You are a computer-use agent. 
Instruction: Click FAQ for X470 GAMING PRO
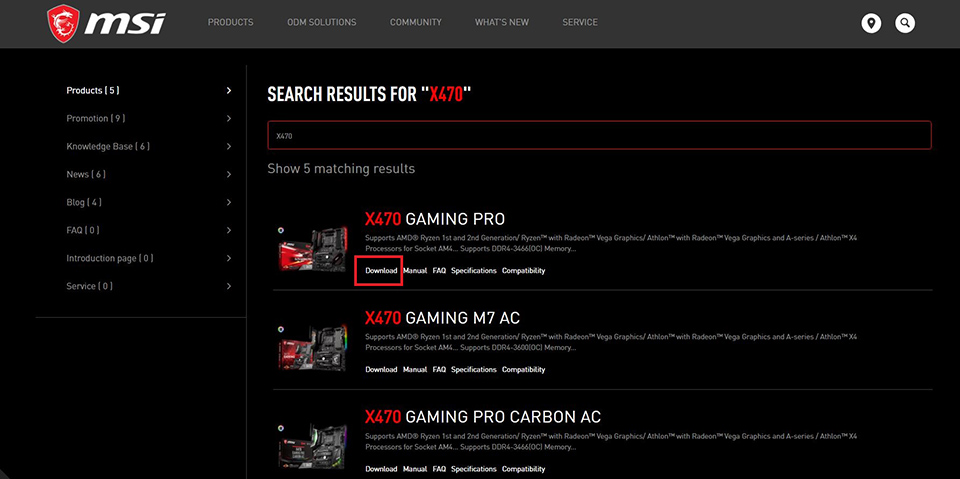(x=439, y=271)
